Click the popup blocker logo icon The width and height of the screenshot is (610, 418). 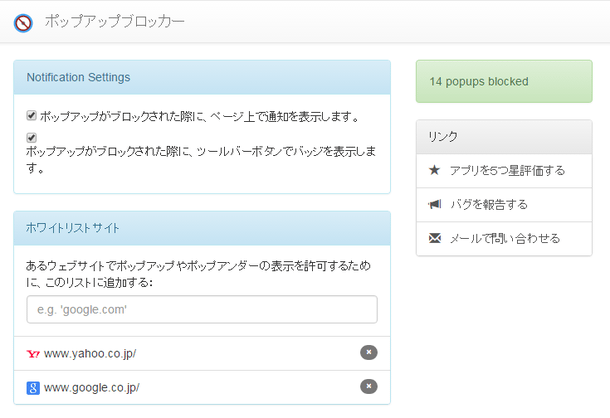23,23
